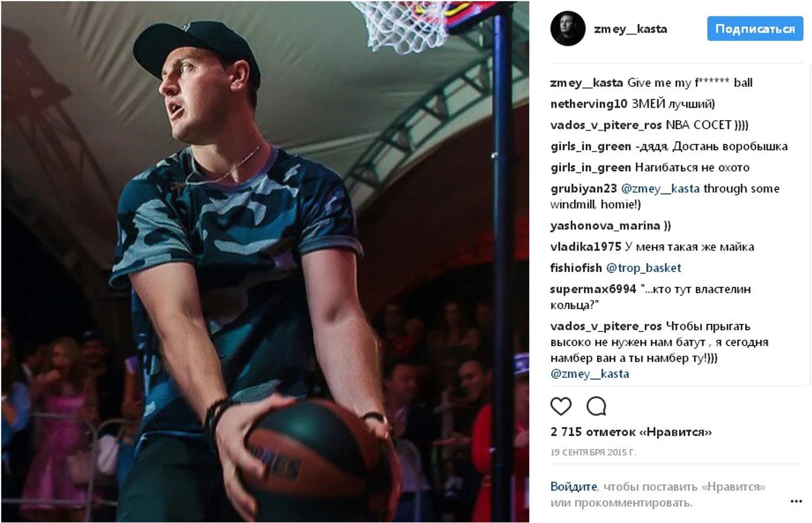View the 2 715 likes list
Screen dimensions: 812x523
631,432
